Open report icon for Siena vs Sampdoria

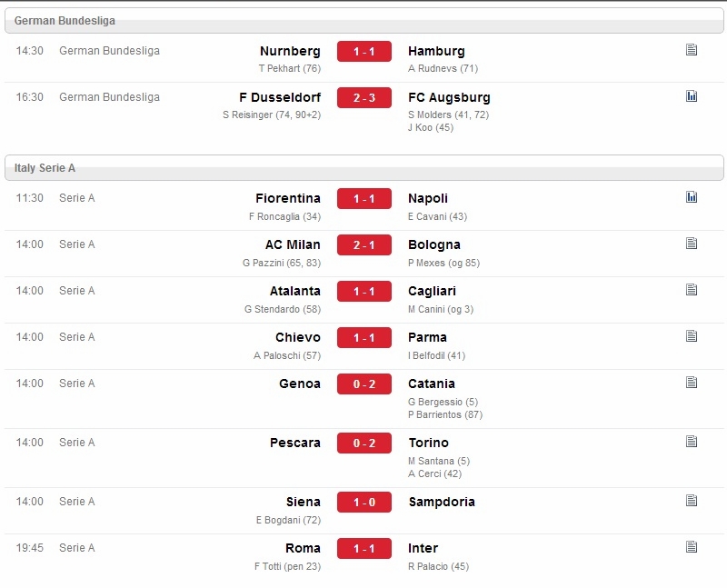point(692,501)
